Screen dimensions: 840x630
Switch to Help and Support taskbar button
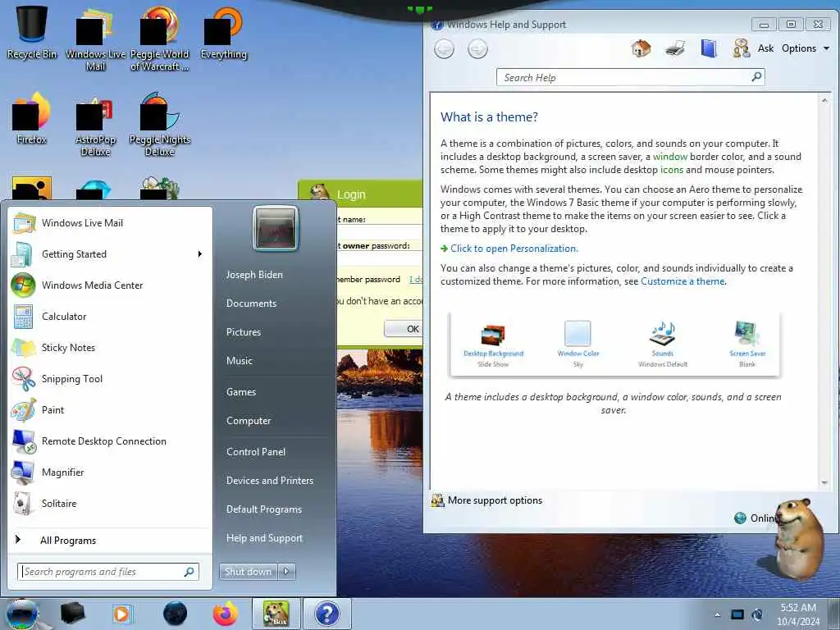(x=327, y=614)
